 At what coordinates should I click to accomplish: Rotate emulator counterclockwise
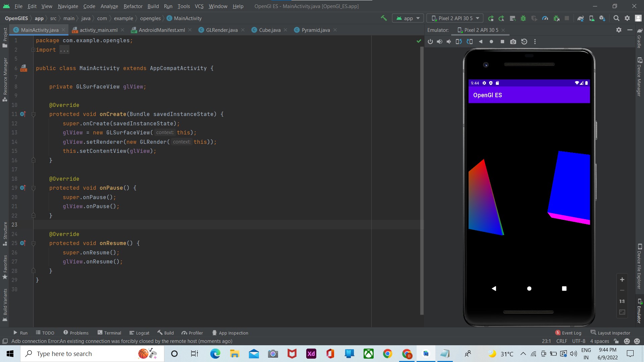pos(459,42)
